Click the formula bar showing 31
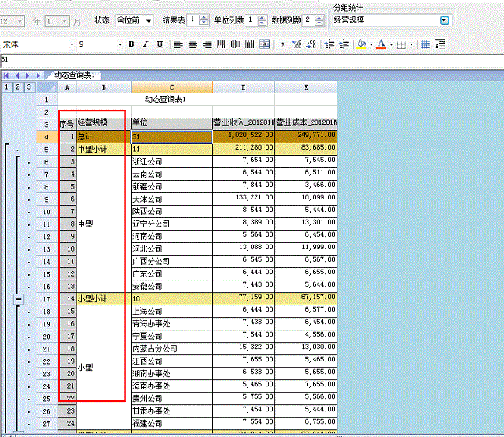Image resolution: width=504 pixels, height=437 pixels. click(252, 60)
